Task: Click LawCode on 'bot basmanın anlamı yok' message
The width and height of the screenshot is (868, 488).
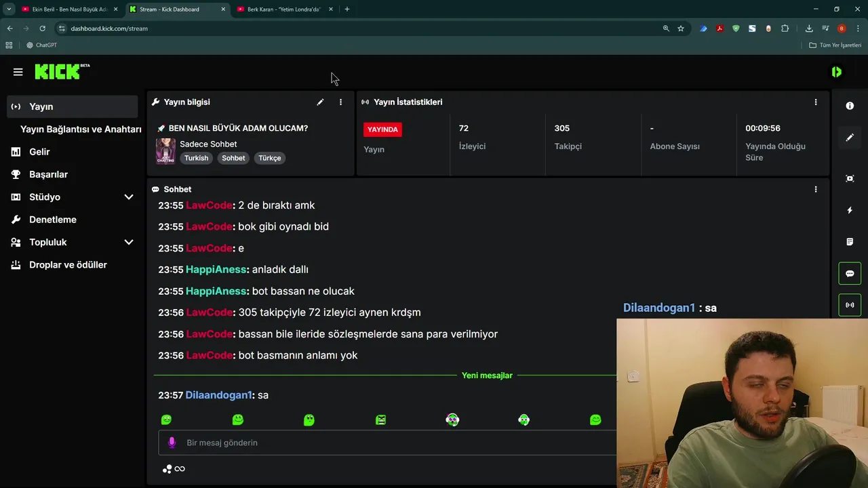Action: pyautogui.click(x=209, y=355)
